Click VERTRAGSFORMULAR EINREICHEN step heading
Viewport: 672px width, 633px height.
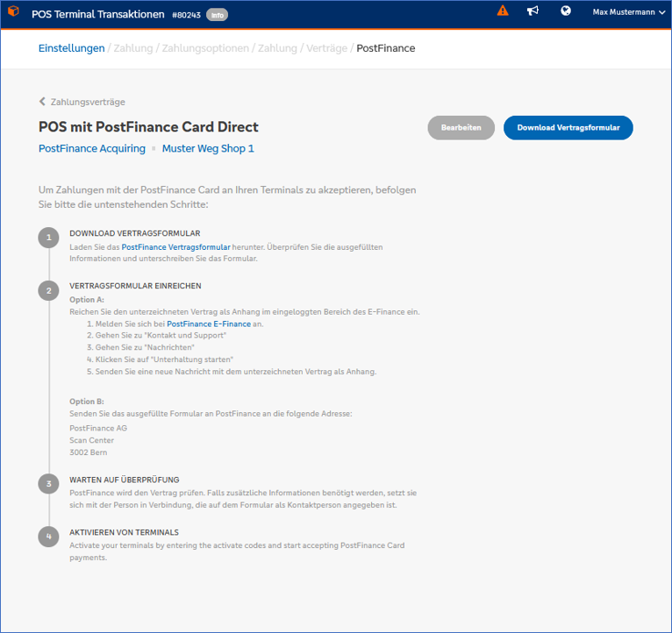pos(135,286)
